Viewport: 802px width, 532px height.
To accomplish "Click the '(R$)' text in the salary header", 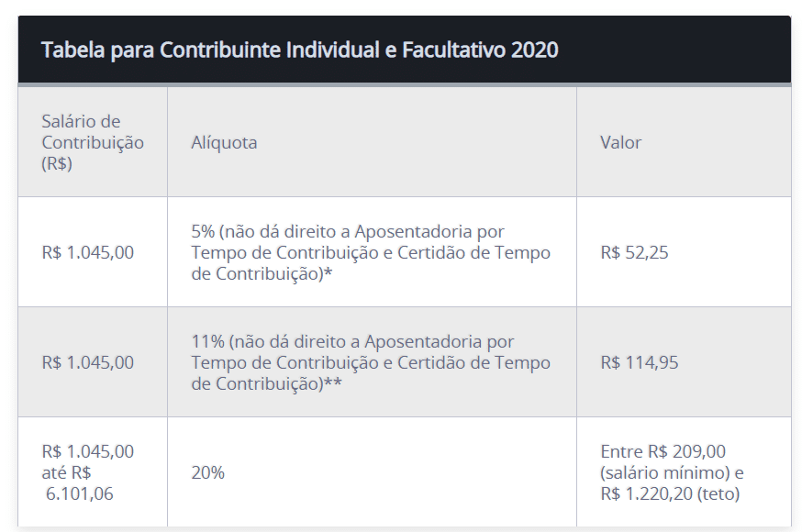I will click(x=57, y=163).
